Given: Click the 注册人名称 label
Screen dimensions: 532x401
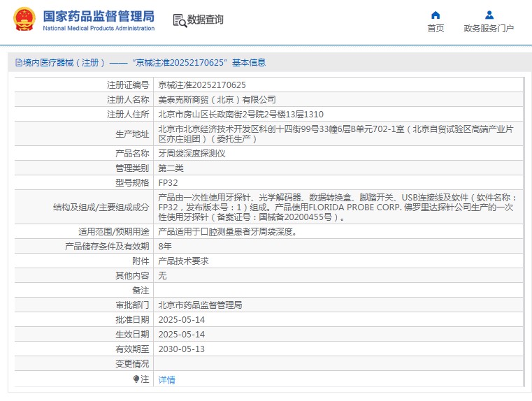Looking at the screenshot, I should click(x=128, y=99).
